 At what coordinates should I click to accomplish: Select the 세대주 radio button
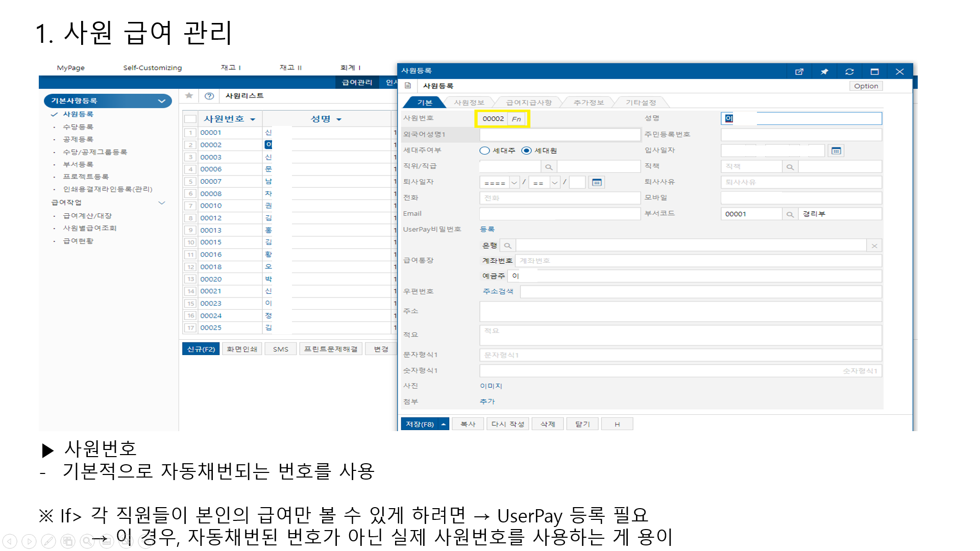click(x=484, y=151)
